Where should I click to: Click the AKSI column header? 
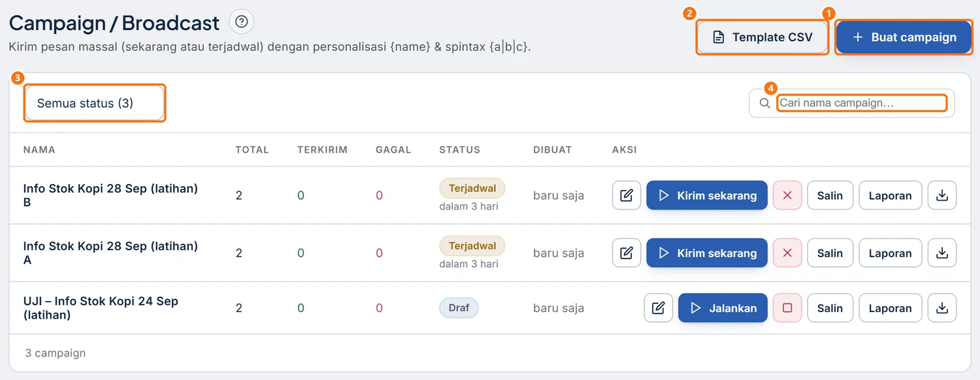tap(625, 150)
